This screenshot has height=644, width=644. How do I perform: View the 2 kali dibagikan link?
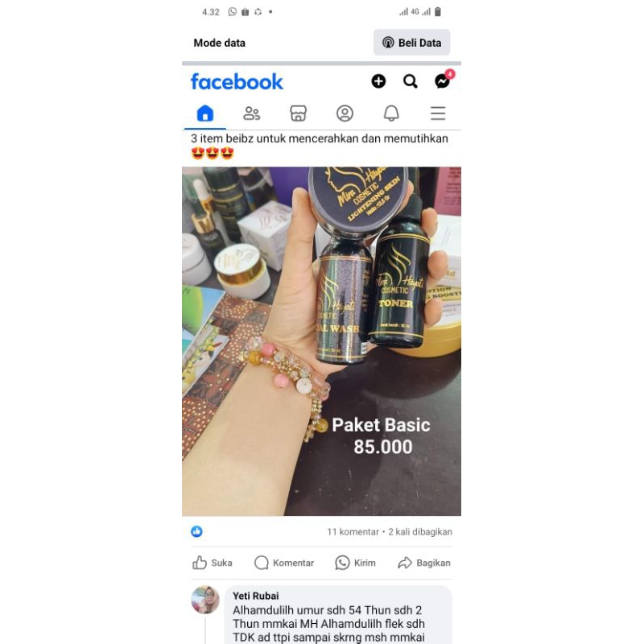coord(420,532)
